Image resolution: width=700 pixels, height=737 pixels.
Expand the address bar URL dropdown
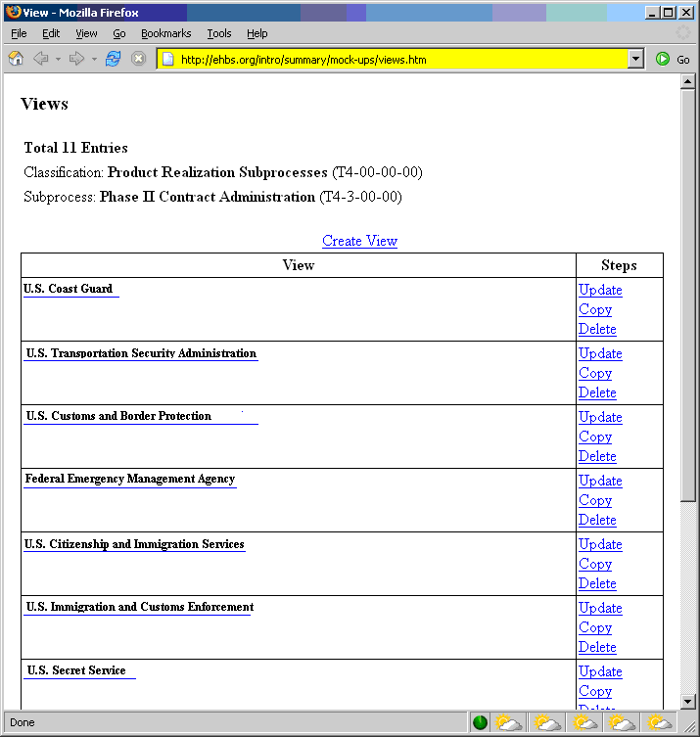[635, 60]
